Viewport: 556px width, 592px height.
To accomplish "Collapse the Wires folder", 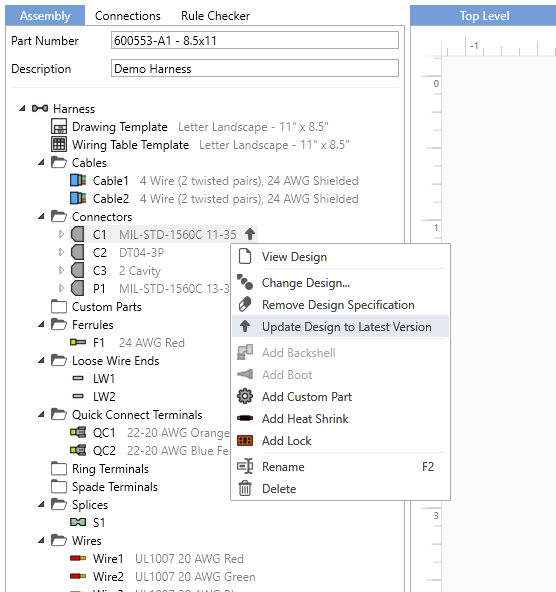I will click(42, 541).
